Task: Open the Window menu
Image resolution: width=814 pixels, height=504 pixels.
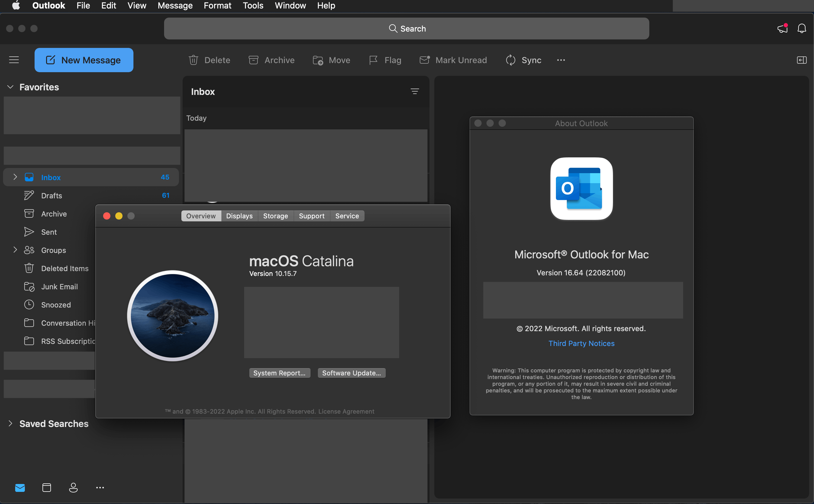Action: click(290, 5)
